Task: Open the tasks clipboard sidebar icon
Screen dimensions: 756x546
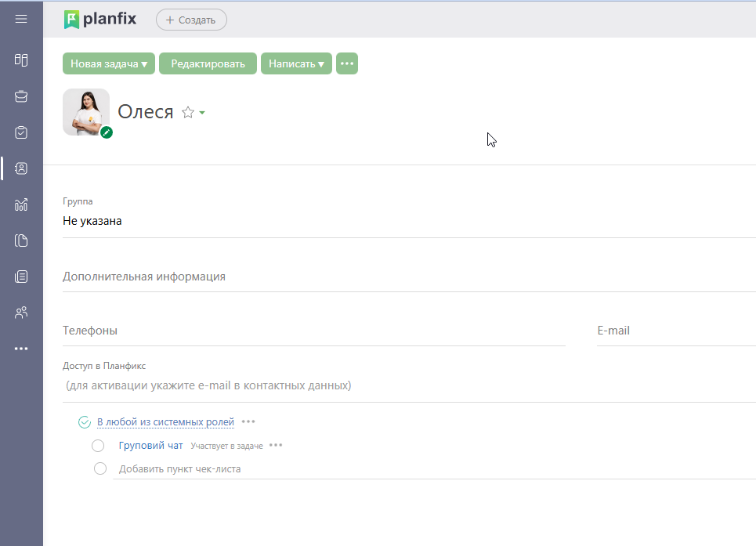Action: point(21,132)
